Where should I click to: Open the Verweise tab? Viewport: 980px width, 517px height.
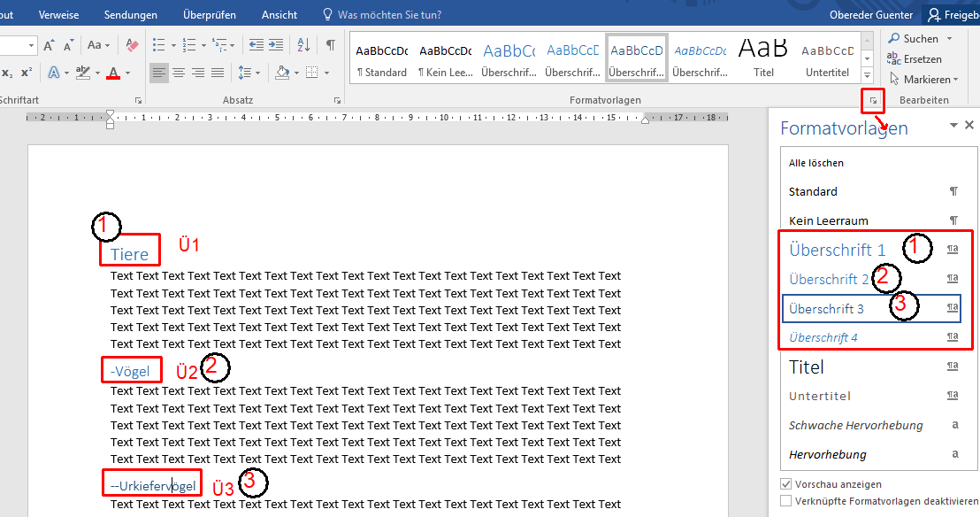[58, 14]
